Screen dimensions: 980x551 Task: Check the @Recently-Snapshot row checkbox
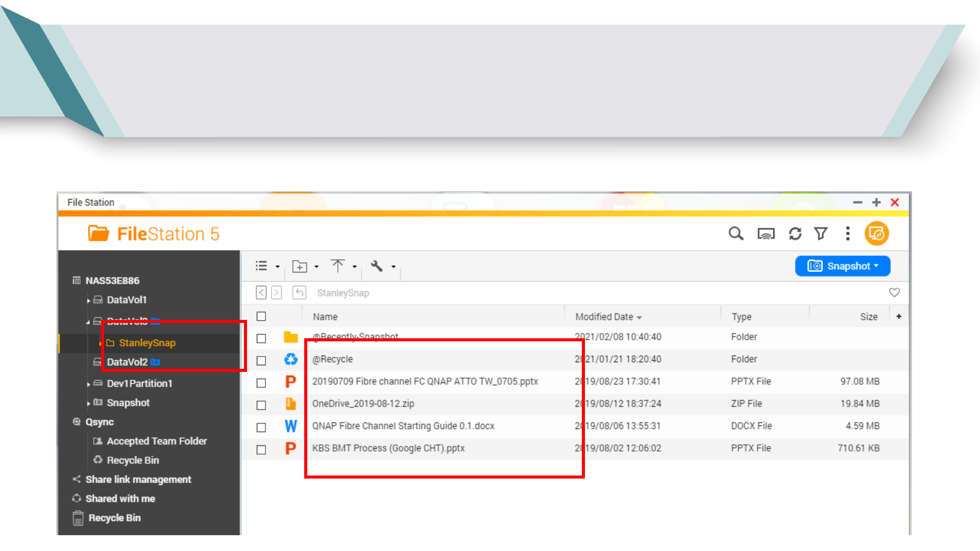261,339
